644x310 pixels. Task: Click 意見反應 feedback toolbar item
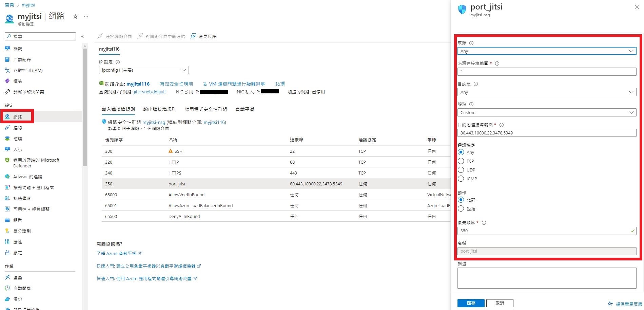[x=203, y=36]
